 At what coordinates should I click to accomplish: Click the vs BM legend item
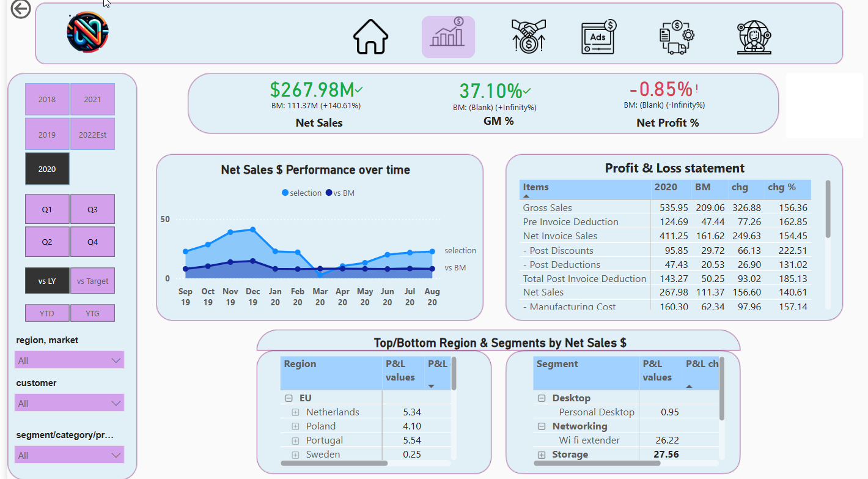pos(340,193)
